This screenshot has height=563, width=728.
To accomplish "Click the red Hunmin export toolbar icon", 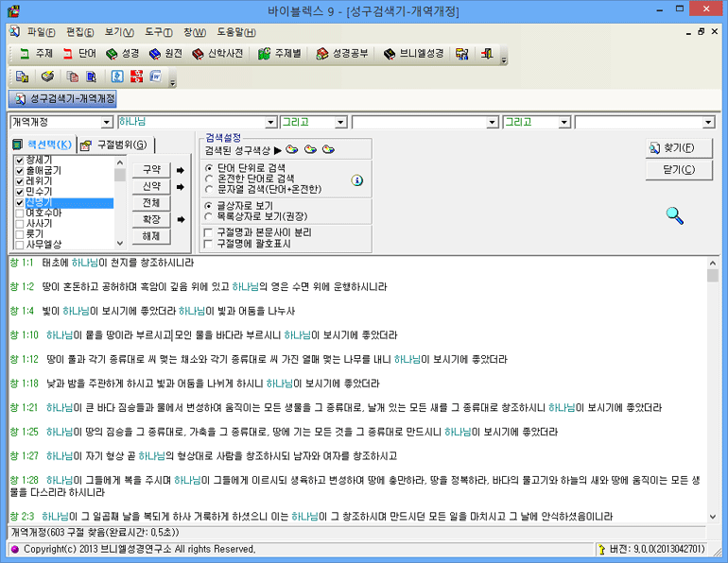I will (136, 77).
